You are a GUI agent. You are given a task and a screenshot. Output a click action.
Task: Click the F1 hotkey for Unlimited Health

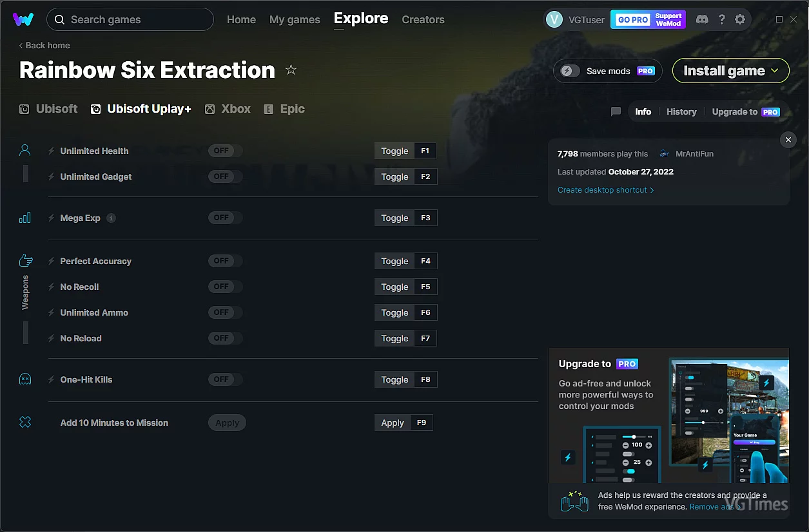(x=425, y=151)
